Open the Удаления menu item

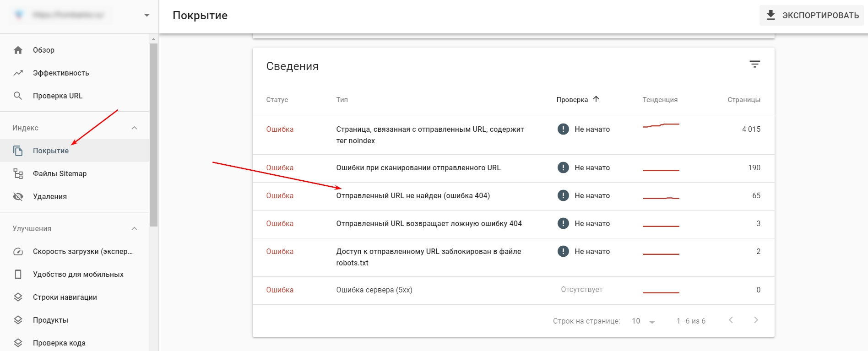pyautogui.click(x=75, y=196)
